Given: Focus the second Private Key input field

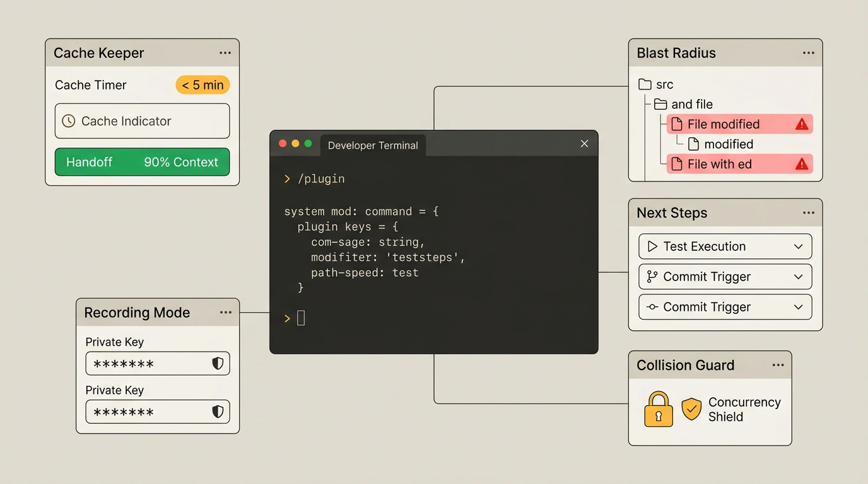Looking at the screenshot, I should (x=158, y=412).
